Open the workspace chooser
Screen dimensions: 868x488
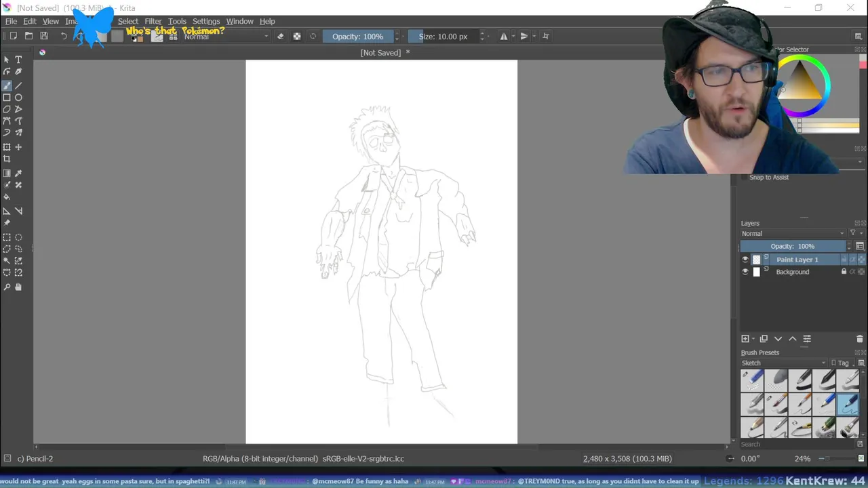coord(859,36)
